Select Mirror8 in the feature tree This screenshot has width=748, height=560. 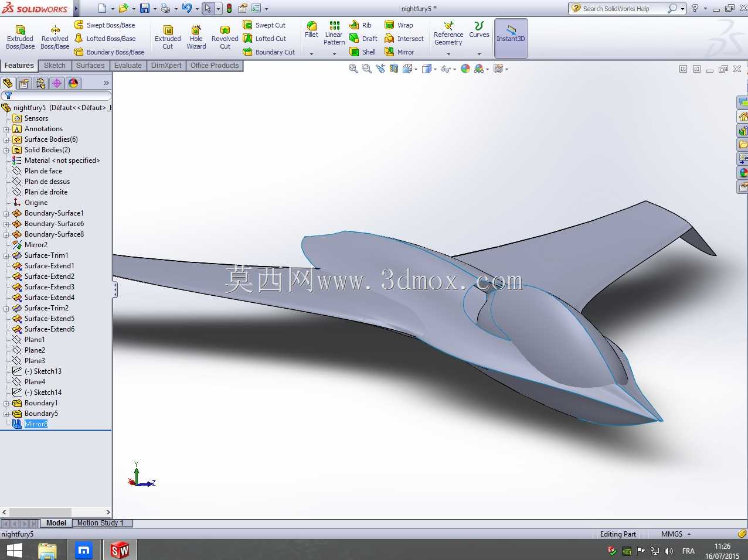coord(36,424)
